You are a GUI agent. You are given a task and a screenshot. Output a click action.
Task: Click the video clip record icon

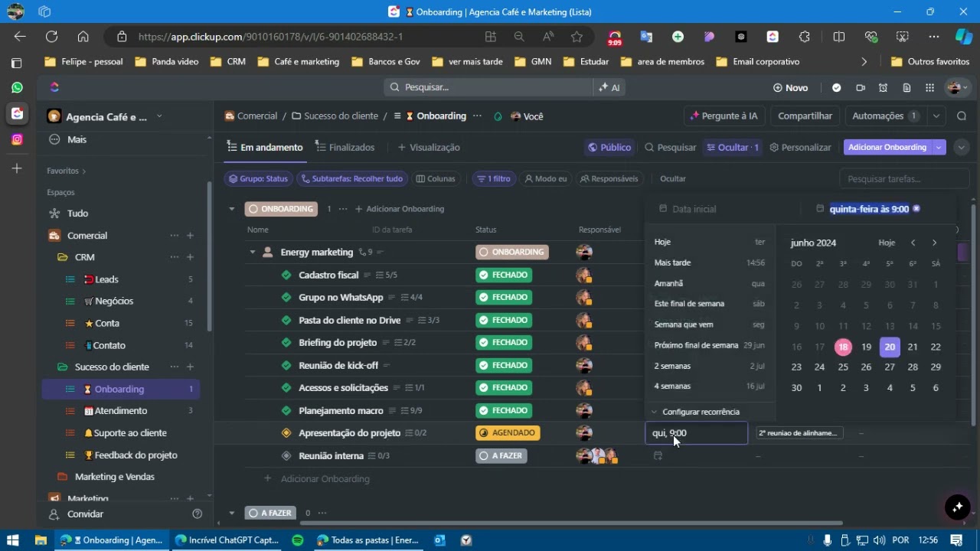(x=860, y=88)
